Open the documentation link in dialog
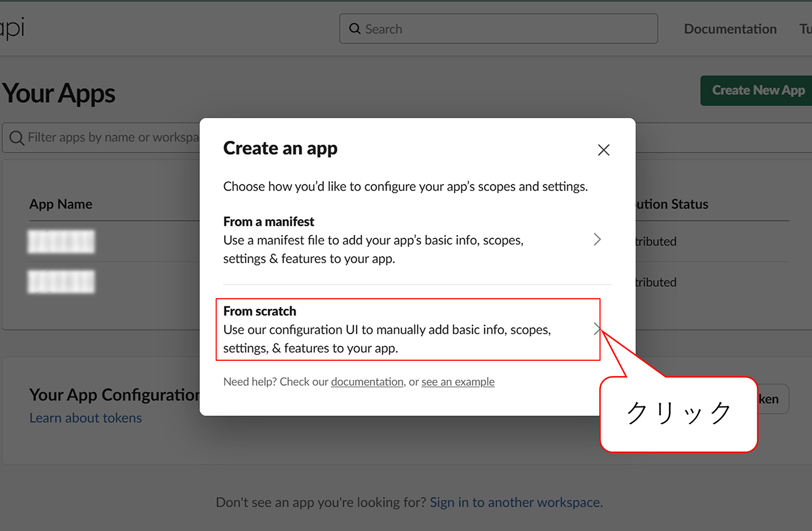This screenshot has width=812, height=531. 367,382
